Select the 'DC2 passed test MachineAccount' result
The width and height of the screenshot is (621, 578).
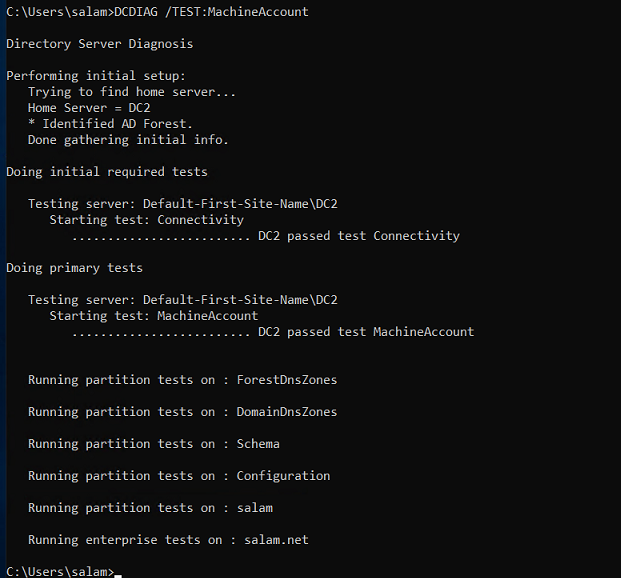pos(366,332)
